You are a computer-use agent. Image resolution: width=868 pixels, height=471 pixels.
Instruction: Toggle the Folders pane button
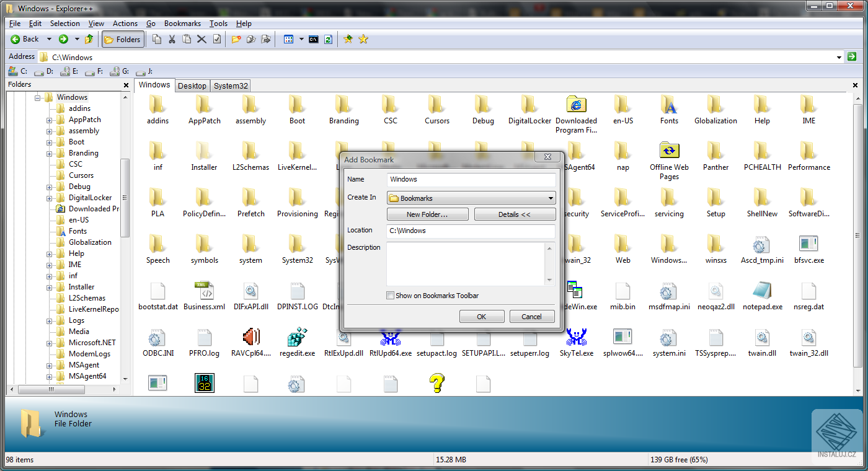pos(123,39)
